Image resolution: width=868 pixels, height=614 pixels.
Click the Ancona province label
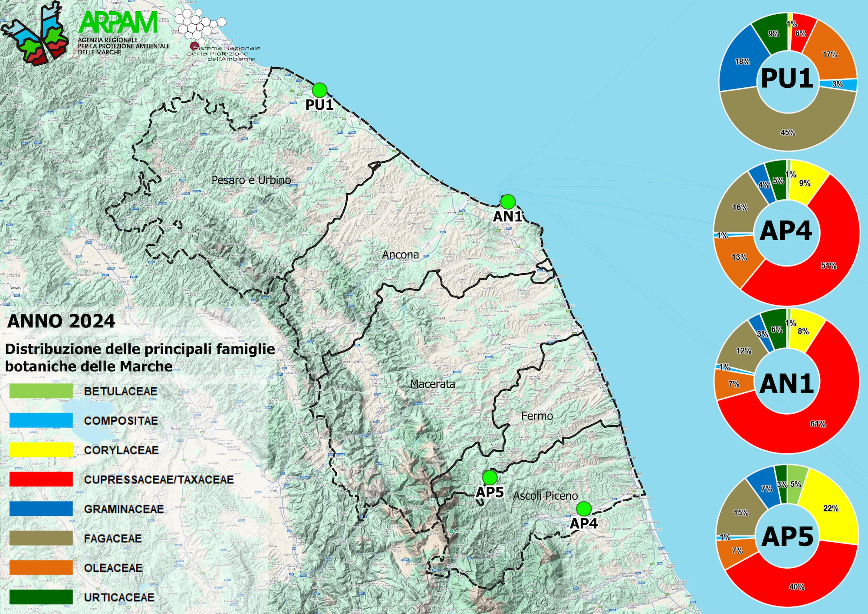401,254
